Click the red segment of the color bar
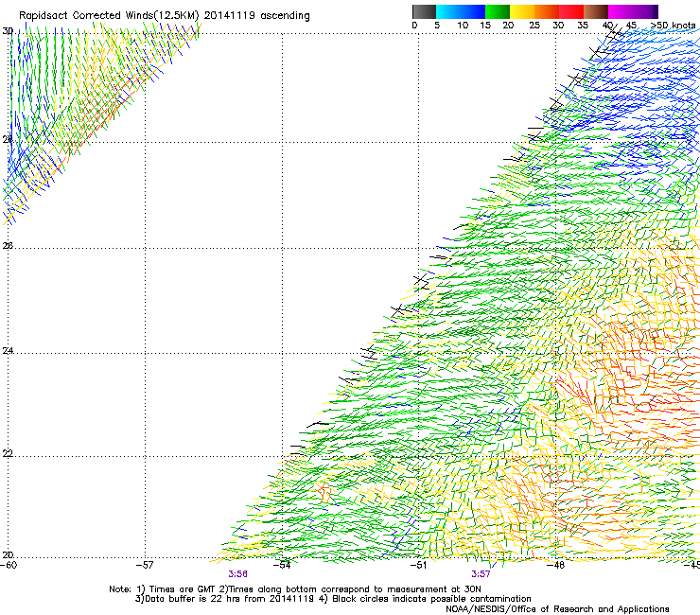 coord(571,11)
